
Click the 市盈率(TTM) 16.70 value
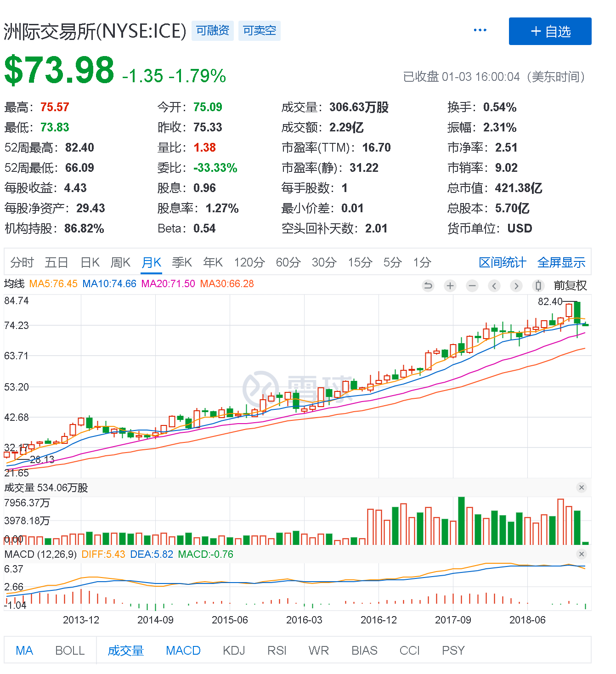click(x=376, y=147)
